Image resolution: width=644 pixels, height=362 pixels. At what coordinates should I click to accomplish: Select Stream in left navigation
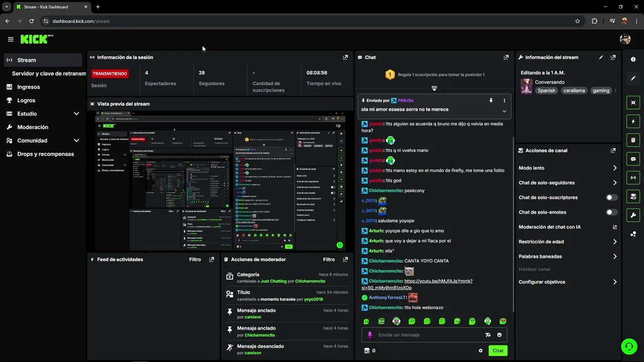pos(43,60)
